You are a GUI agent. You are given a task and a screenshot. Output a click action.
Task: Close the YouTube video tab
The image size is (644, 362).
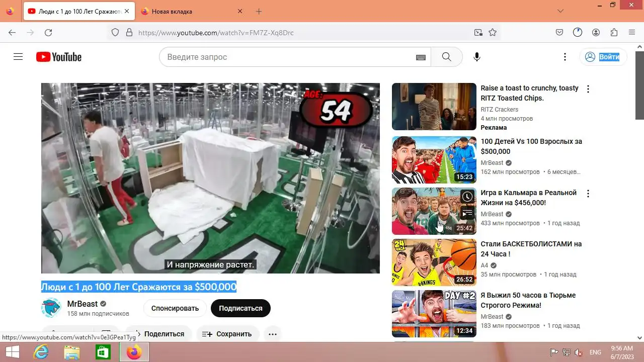pos(127,11)
